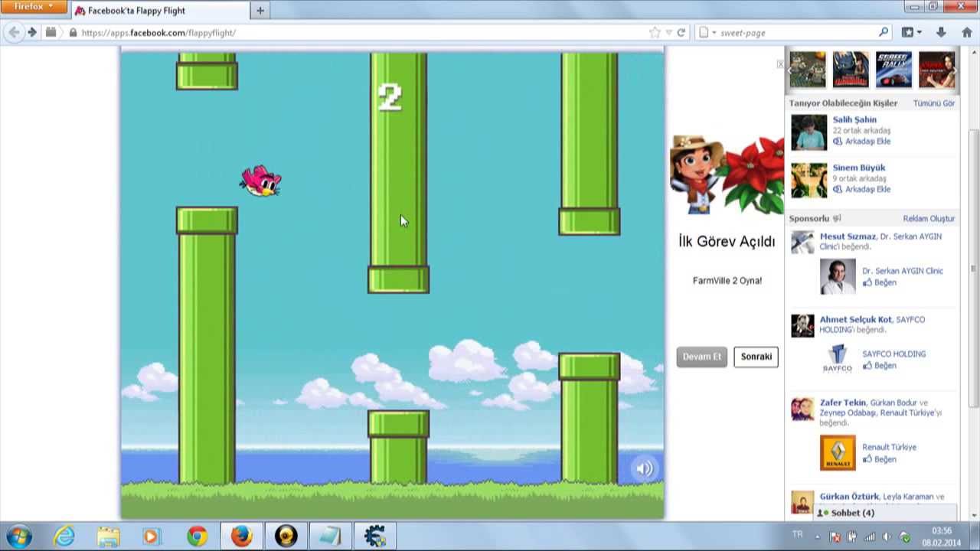Open the second game thumbnail in the strip

point(851,70)
